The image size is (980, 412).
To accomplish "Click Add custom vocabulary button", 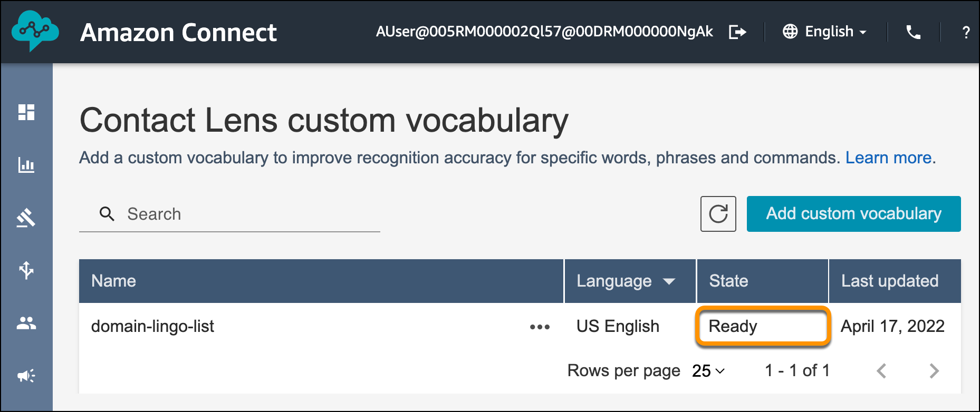I will [853, 214].
